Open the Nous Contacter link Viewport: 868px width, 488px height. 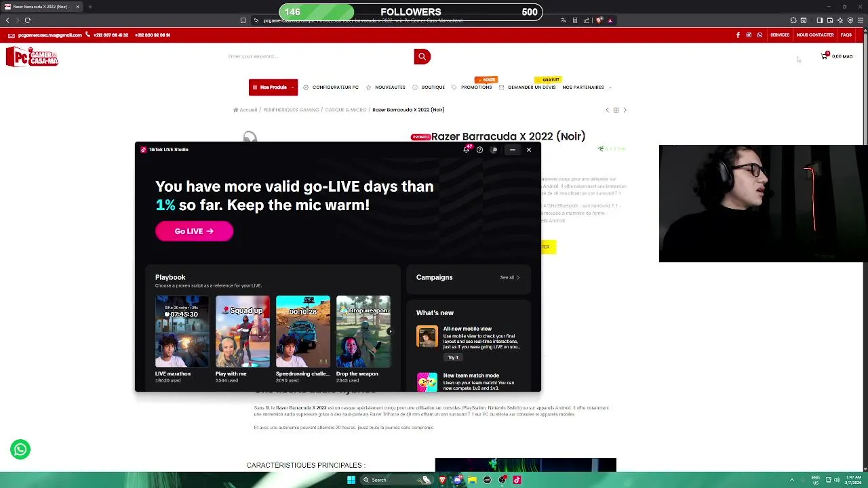[x=815, y=35]
